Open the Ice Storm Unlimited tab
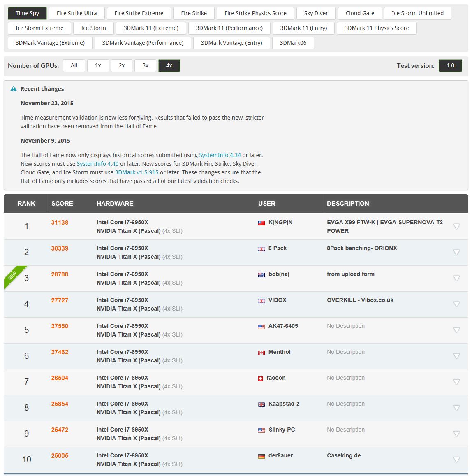 417,13
